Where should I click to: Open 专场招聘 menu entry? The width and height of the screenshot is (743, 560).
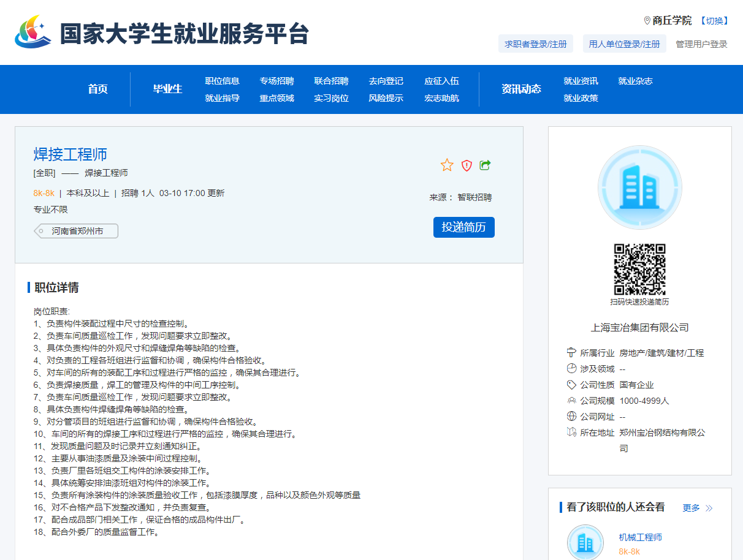point(276,81)
